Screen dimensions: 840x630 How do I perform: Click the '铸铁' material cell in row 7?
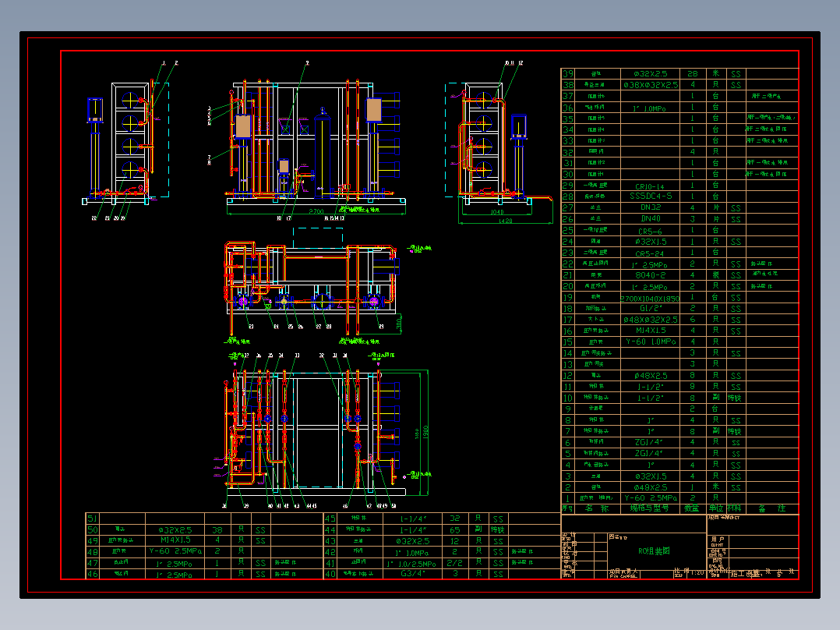click(x=735, y=431)
